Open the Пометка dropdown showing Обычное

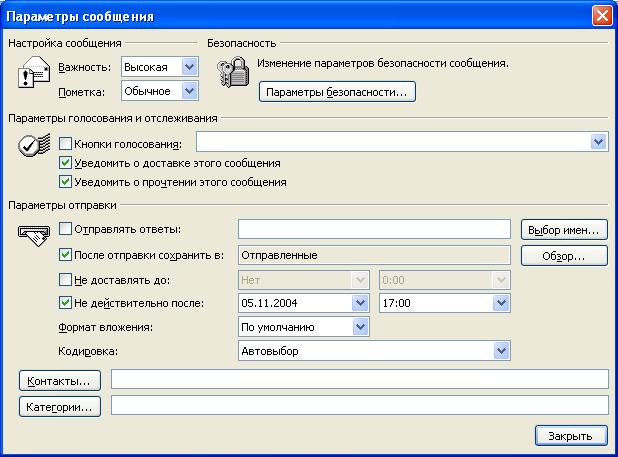[160, 91]
